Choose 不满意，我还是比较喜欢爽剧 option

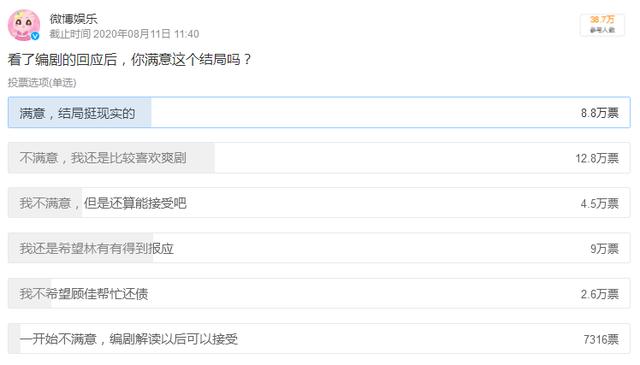click(319, 158)
